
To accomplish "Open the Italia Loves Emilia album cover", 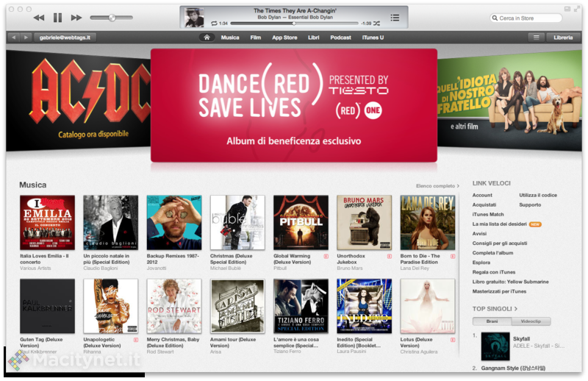I will [x=47, y=223].
